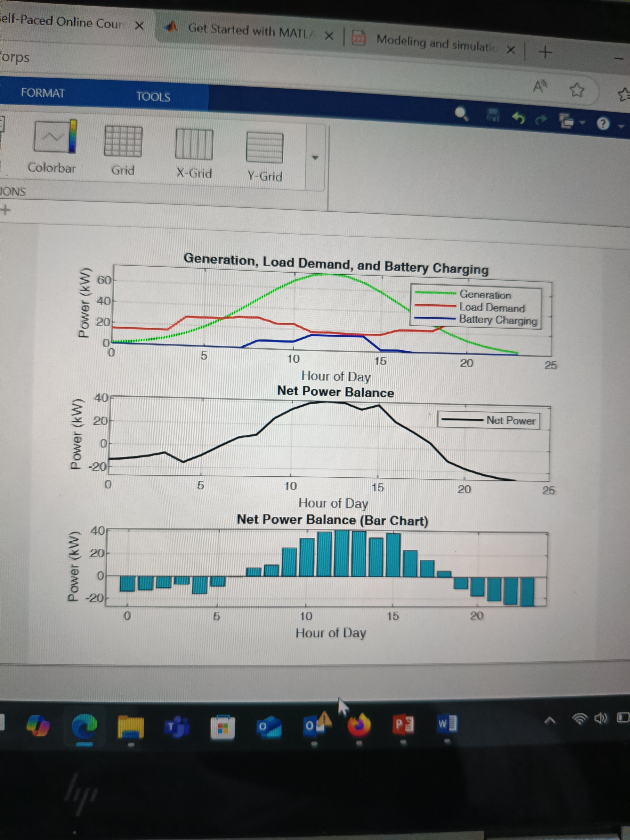Click the Save icon in the toolstrip
Image resolution: width=630 pixels, height=840 pixels.
pos(493,115)
